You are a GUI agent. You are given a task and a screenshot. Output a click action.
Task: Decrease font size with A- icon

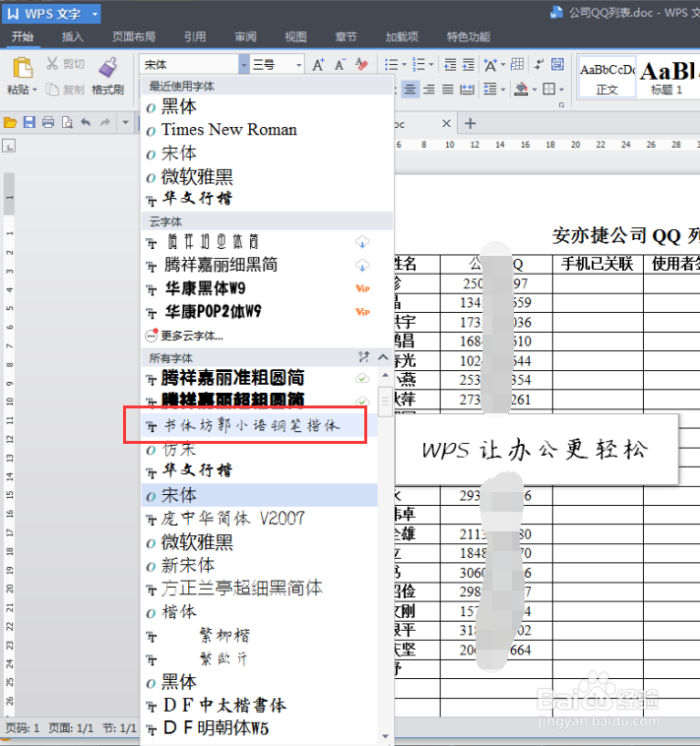tap(340, 64)
